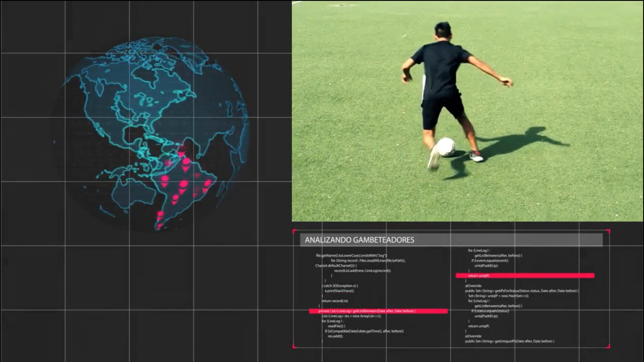
Task: Click the 'if (l.status.equals(status))' line
Action: click(490, 311)
